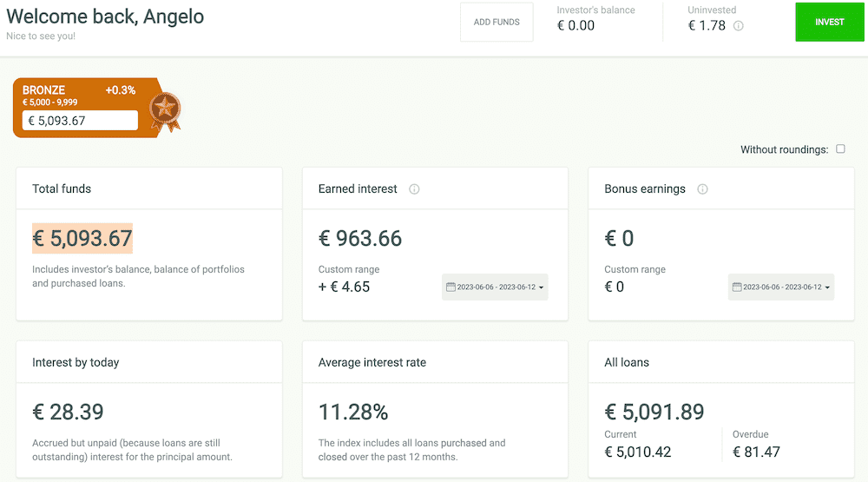This screenshot has width=868, height=482.
Task: Enable the Without roundings checkbox
Action: pyautogui.click(x=840, y=149)
